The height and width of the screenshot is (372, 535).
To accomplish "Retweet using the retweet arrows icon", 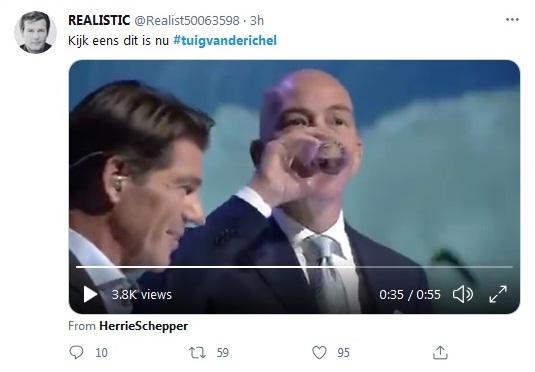I will coord(198,352).
